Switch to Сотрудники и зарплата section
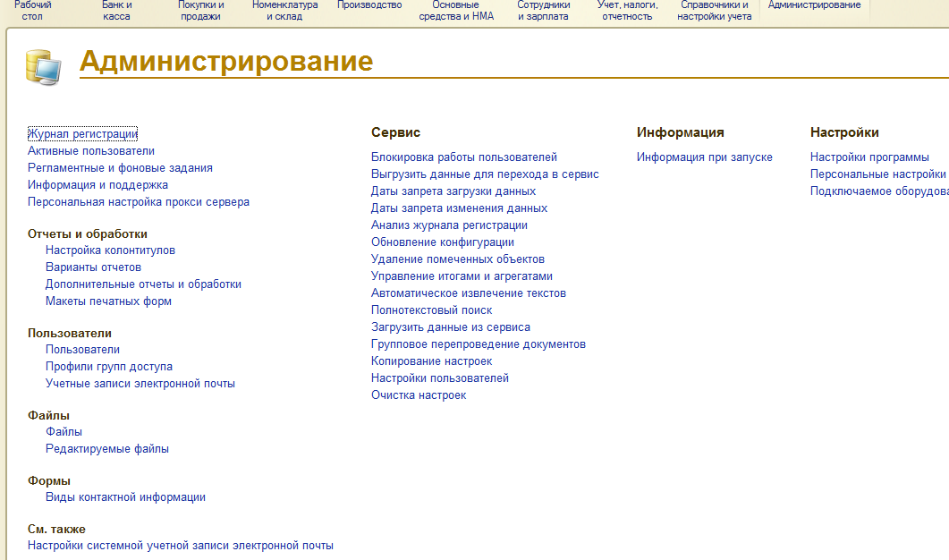The image size is (949, 560). point(543,11)
